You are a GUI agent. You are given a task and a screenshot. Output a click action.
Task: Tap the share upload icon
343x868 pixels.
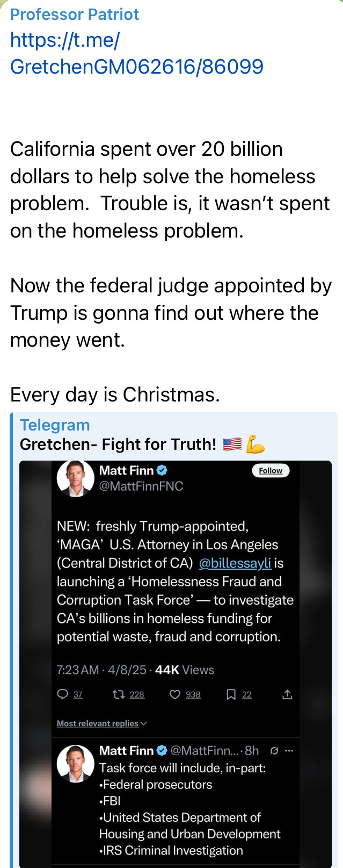point(287,694)
